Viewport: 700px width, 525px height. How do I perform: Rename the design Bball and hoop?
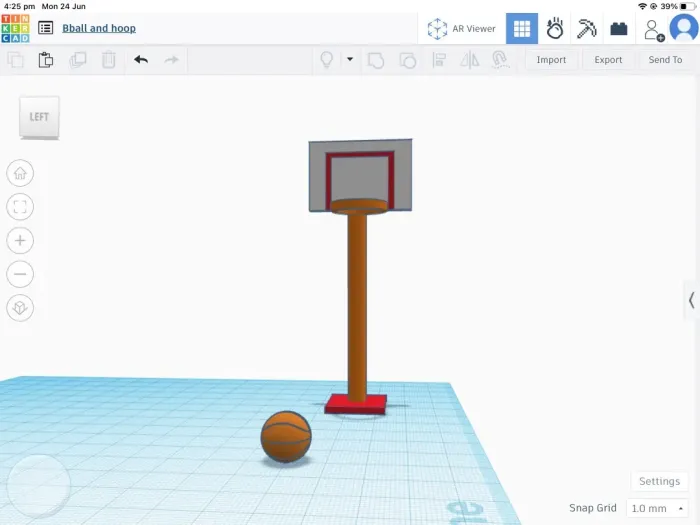[99, 28]
